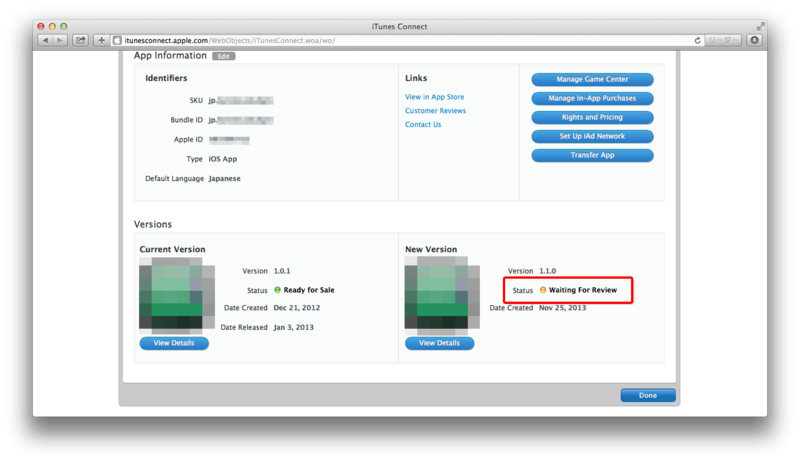Click the 'Identifiers' heading
Screen dimensions: 800x462
(x=166, y=78)
